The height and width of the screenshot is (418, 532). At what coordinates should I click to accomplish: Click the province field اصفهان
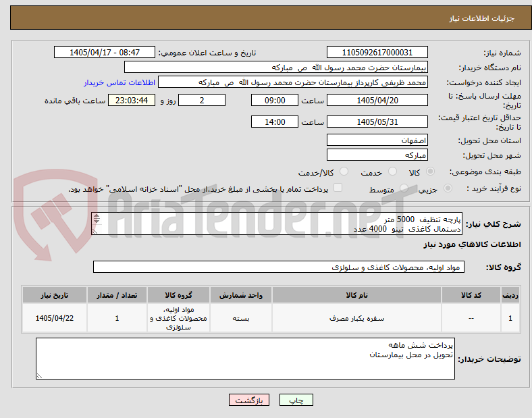point(377,140)
